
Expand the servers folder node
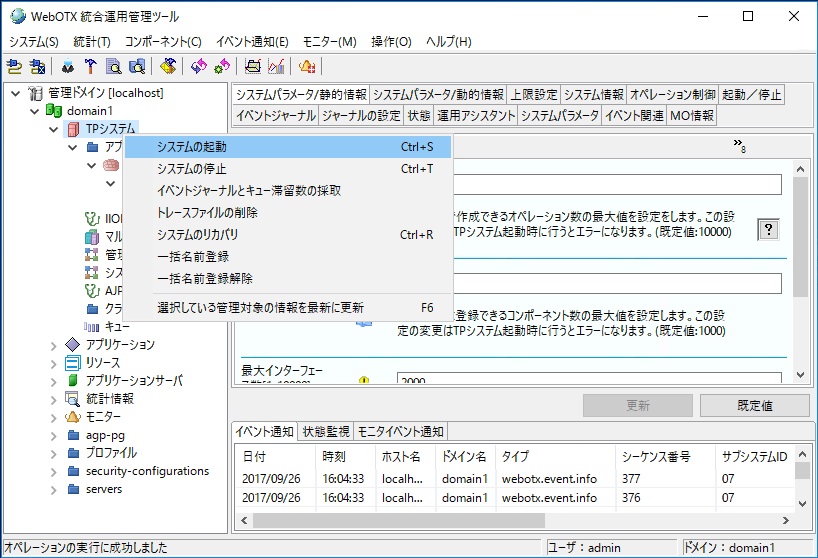(54, 489)
